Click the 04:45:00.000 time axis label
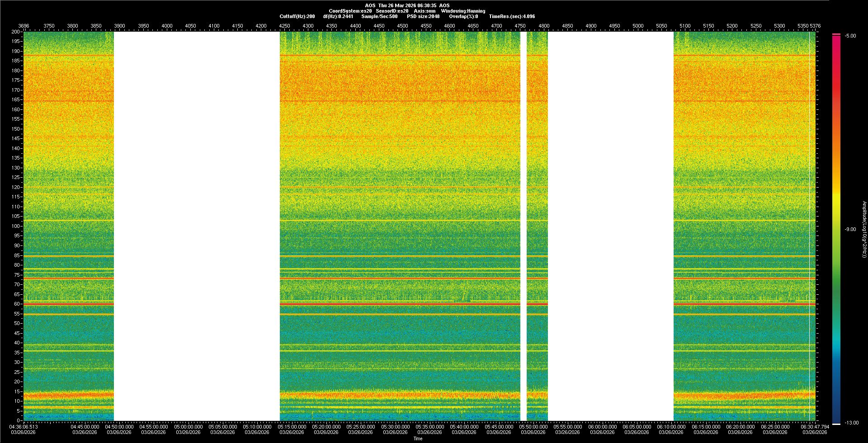 click(x=85, y=426)
